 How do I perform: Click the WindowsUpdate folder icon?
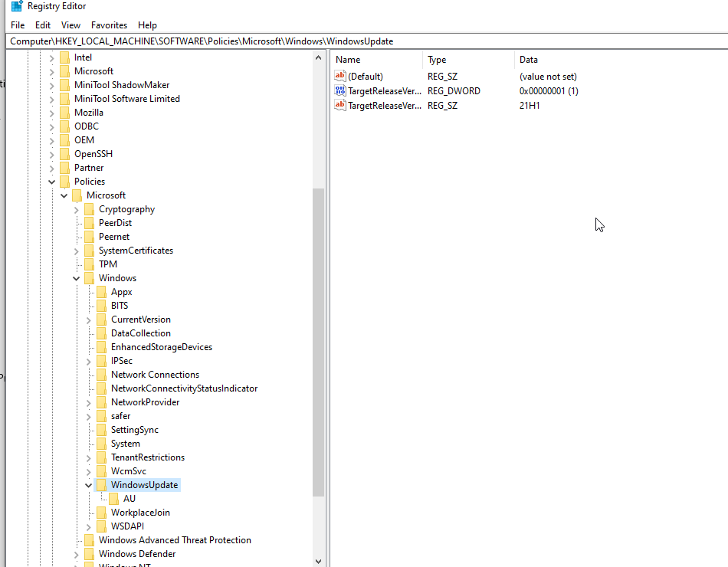pyautogui.click(x=102, y=485)
